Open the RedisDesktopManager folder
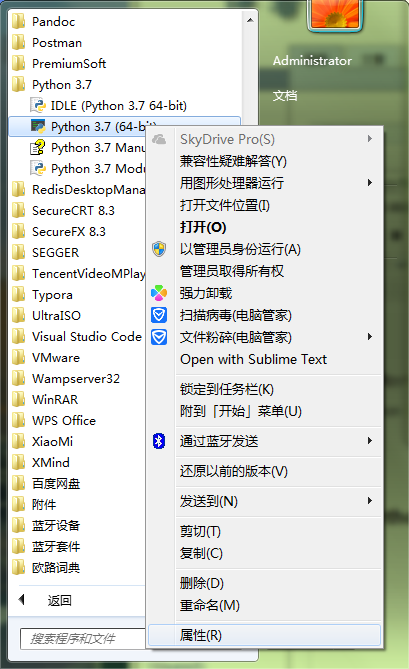 [89, 189]
